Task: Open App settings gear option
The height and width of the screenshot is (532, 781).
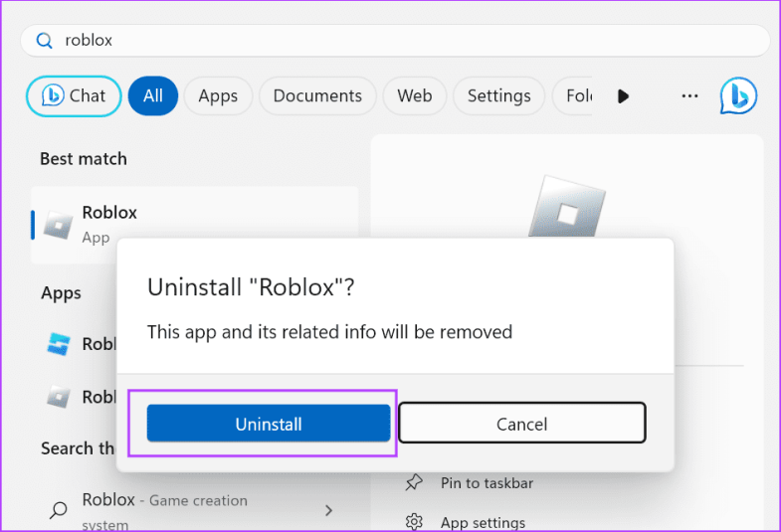Action: [x=483, y=522]
